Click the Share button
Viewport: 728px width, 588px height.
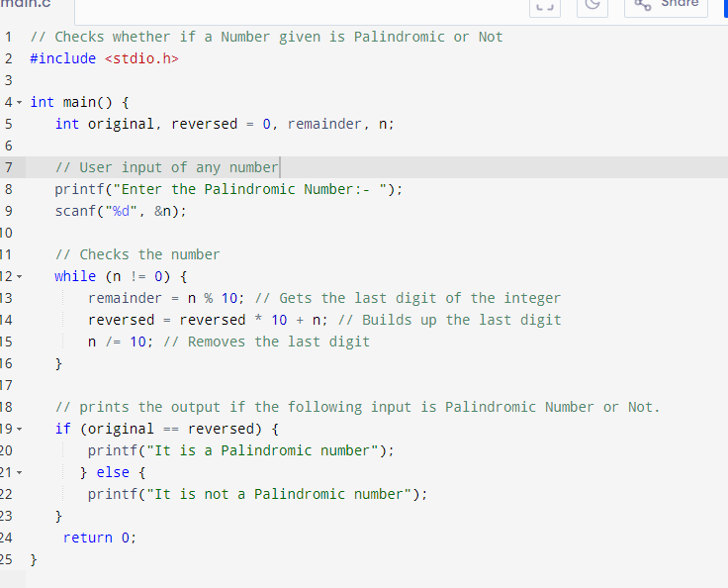pyautogui.click(x=666, y=7)
